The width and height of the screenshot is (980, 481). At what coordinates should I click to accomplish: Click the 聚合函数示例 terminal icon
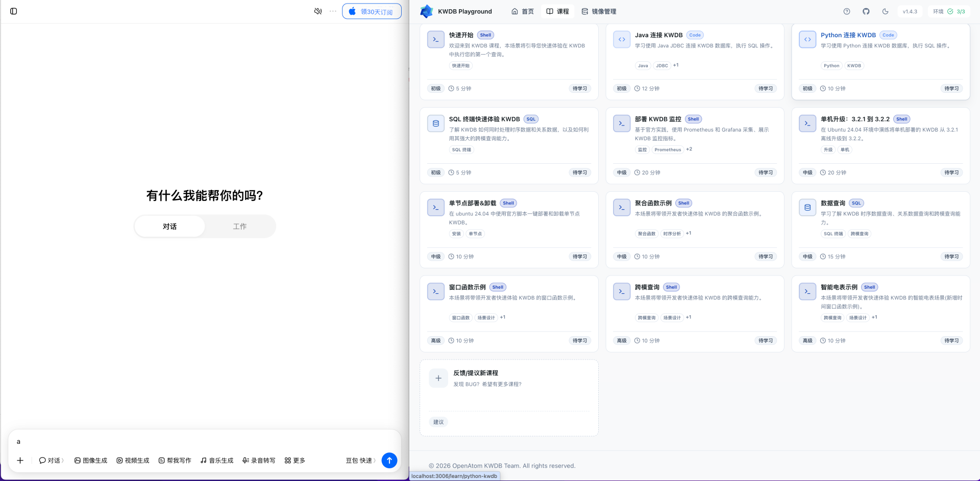[622, 208]
